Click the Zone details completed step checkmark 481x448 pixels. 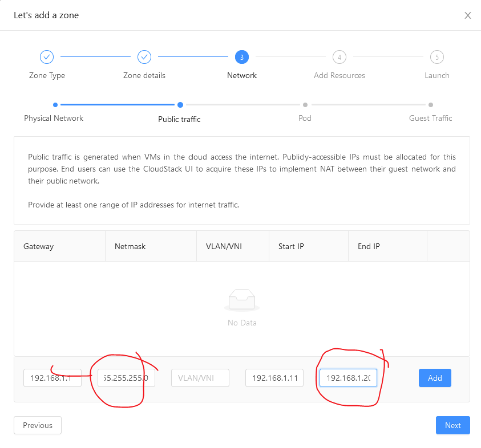144,57
